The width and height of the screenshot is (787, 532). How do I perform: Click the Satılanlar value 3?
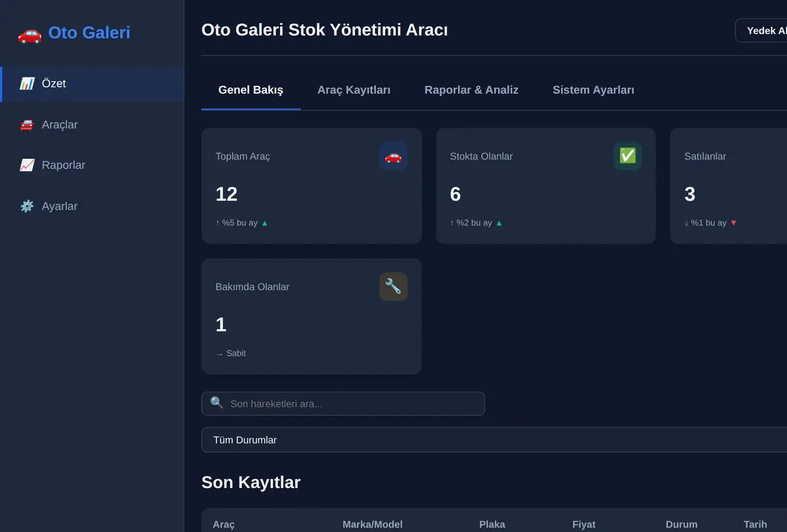tap(690, 194)
